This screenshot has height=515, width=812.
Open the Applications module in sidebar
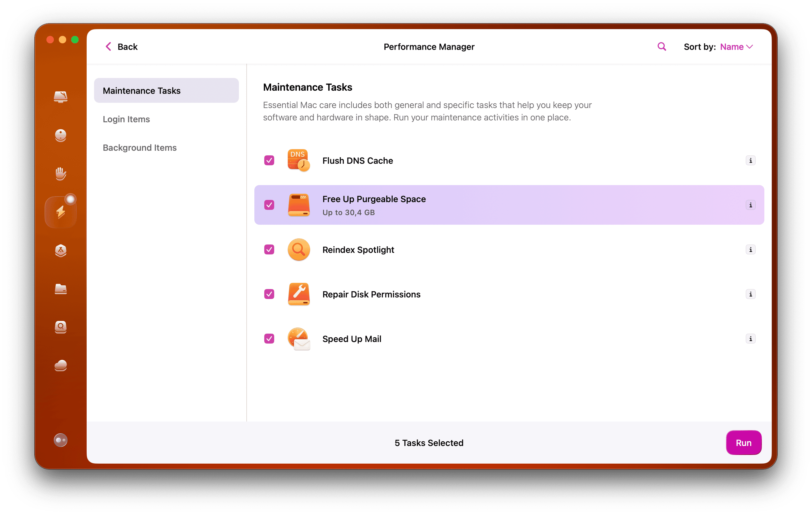(60, 251)
